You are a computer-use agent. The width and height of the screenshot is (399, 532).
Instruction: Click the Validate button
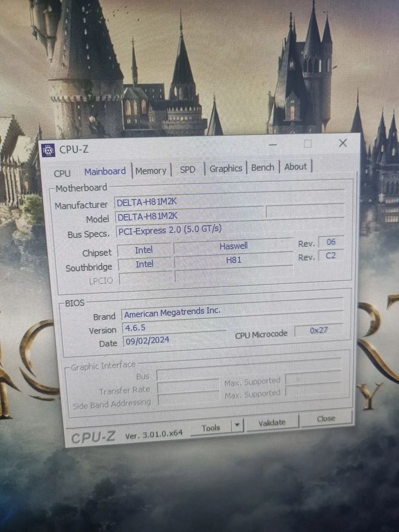[x=272, y=423]
